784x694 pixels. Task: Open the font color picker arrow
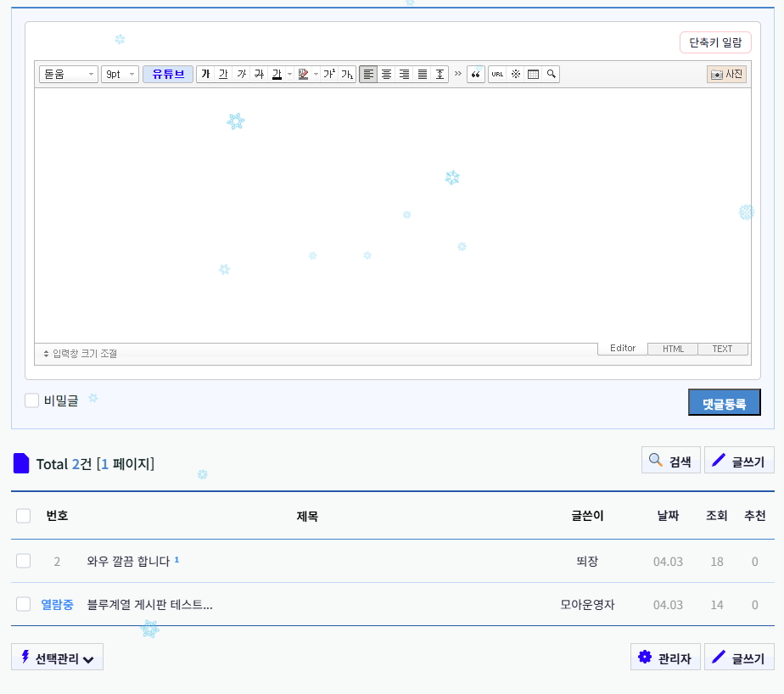coord(289,75)
